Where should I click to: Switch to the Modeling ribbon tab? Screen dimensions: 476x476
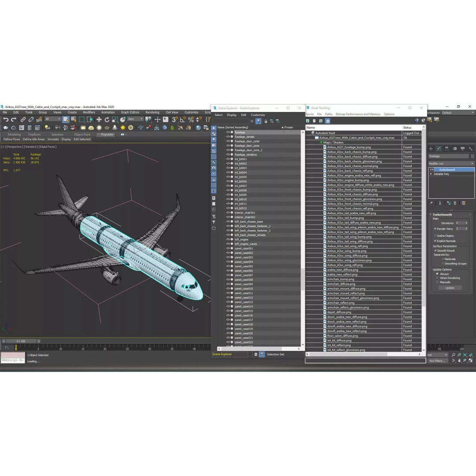click(x=14, y=134)
